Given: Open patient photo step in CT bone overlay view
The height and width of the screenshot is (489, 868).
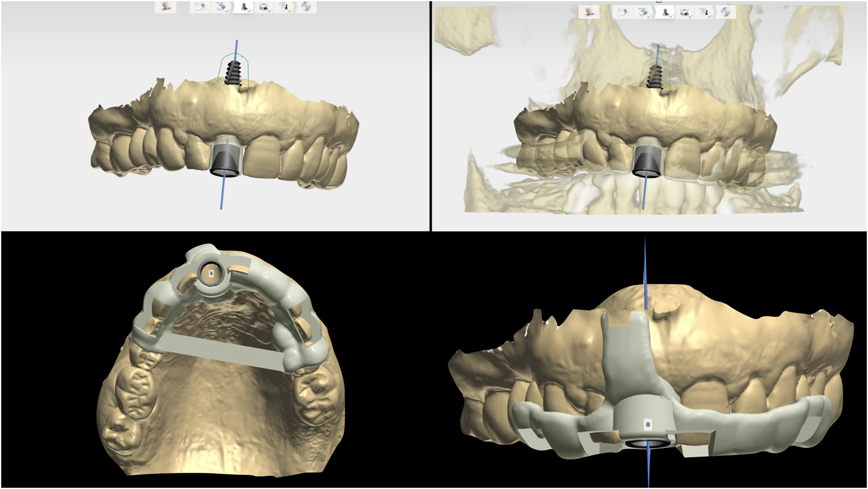Looking at the screenshot, I should point(589,12).
